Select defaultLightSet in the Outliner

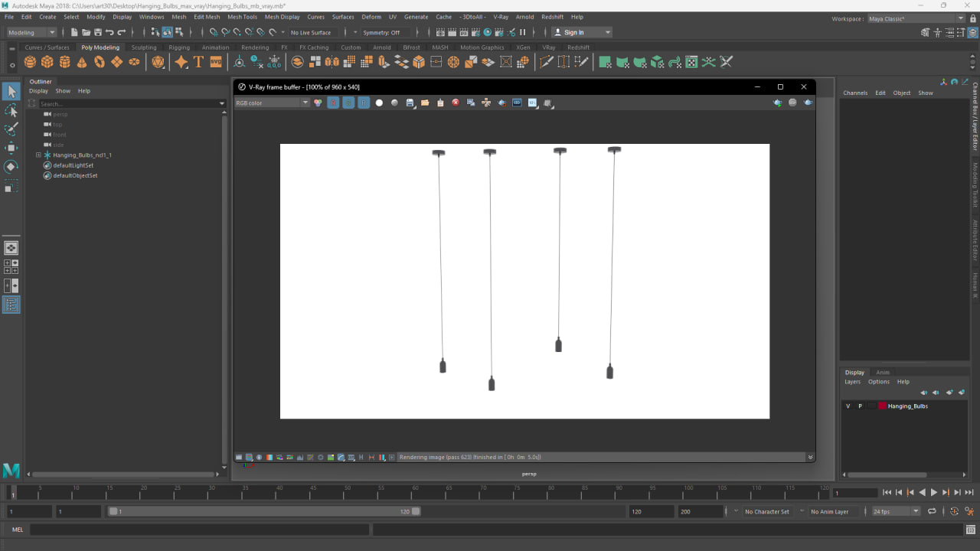[x=73, y=165]
